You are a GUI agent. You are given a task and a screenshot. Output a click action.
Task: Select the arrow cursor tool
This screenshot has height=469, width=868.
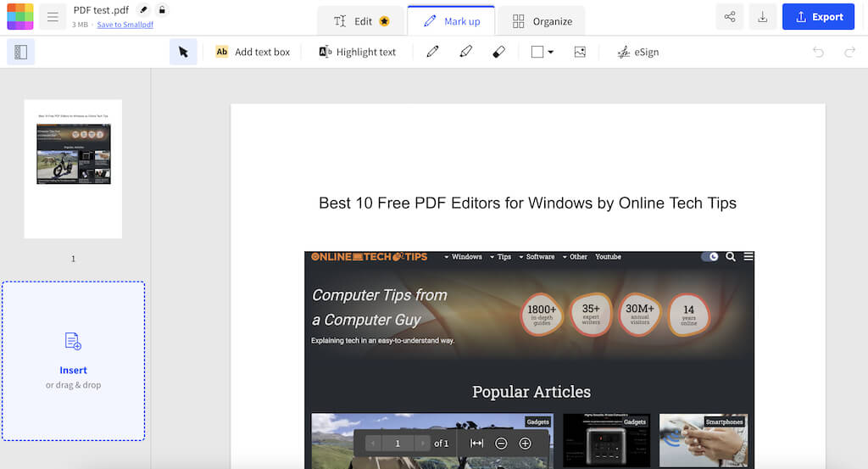click(x=183, y=52)
